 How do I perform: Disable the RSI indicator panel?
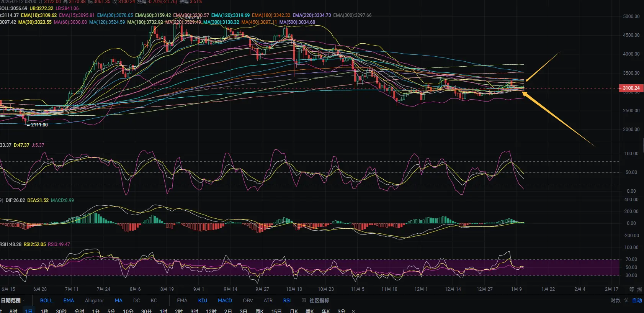click(x=287, y=300)
